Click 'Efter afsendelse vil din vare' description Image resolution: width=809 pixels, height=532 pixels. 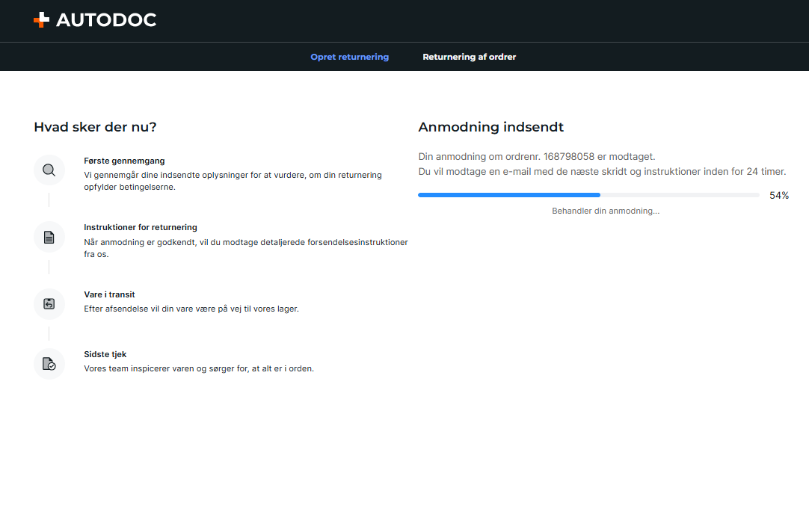point(191,309)
